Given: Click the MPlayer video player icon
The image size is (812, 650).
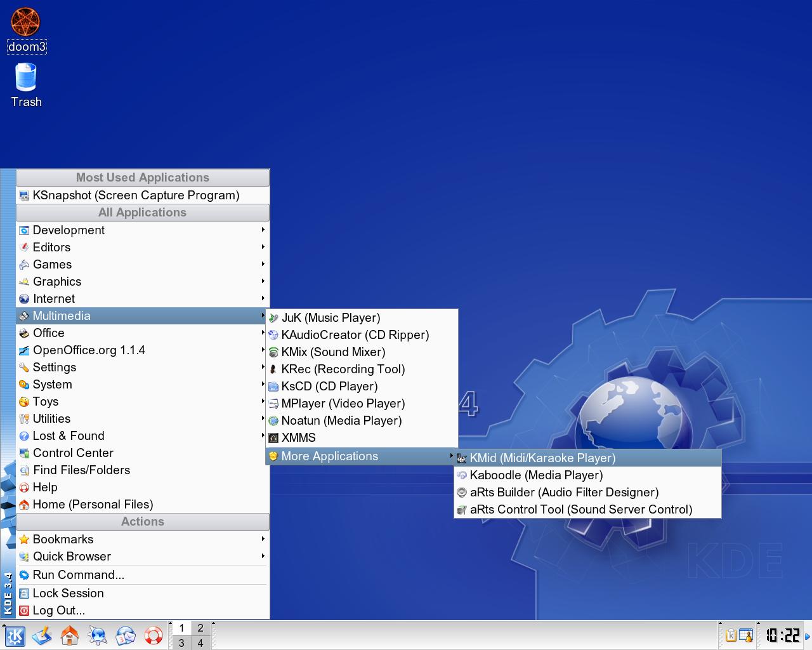Looking at the screenshot, I should [273, 404].
